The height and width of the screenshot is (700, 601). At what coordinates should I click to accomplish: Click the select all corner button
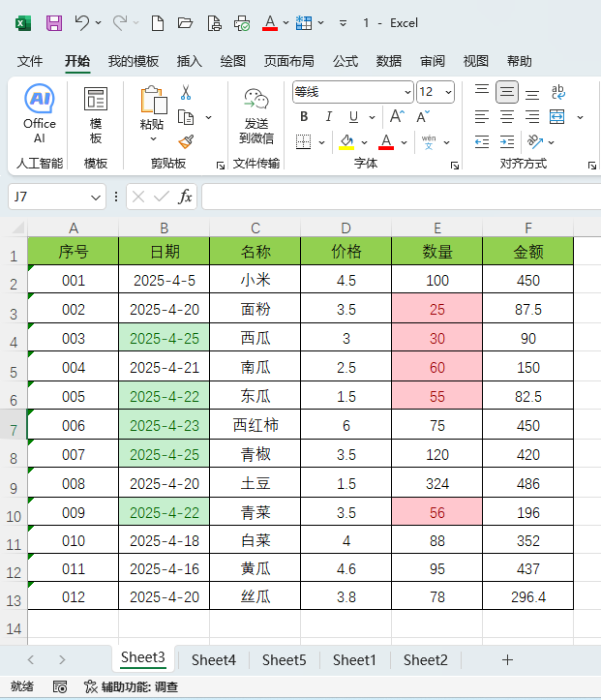pos(17,228)
